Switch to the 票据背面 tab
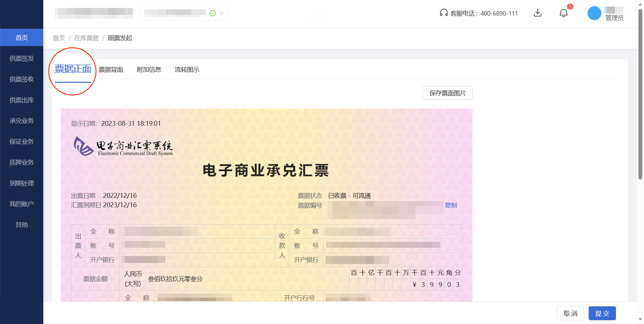Viewport: 644px width, 324px height. (111, 70)
